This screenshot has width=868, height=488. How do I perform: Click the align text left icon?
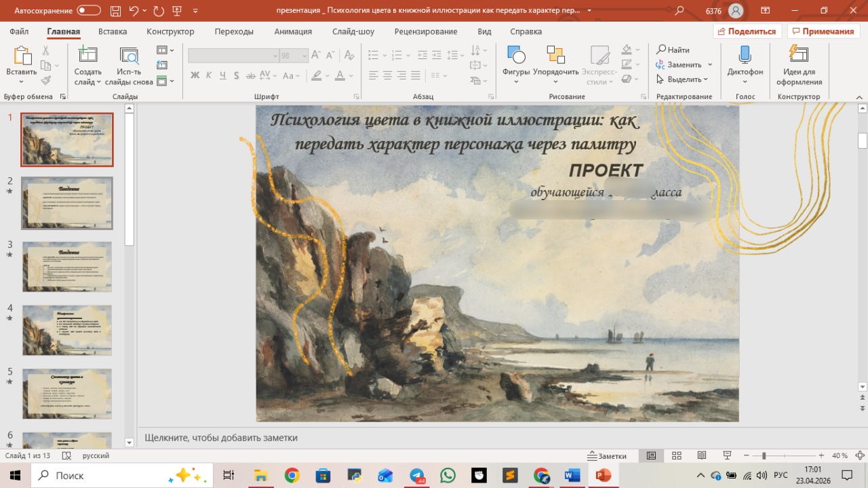click(372, 75)
